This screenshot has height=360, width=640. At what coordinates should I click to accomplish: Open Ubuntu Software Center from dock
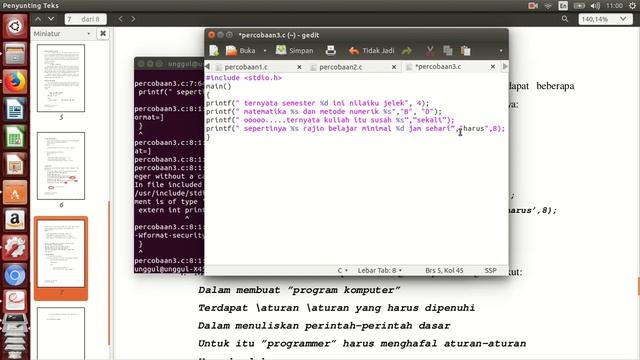[15, 193]
